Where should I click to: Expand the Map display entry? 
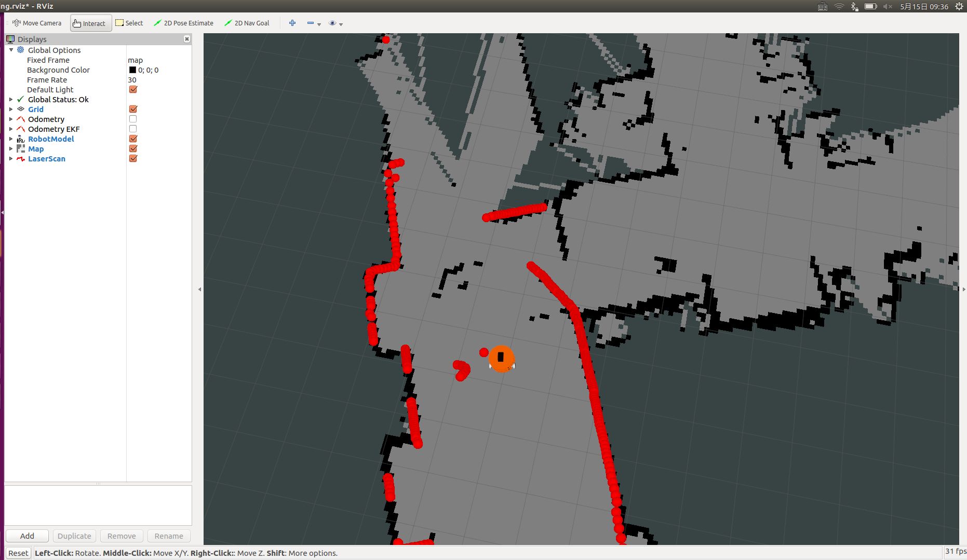coord(11,148)
